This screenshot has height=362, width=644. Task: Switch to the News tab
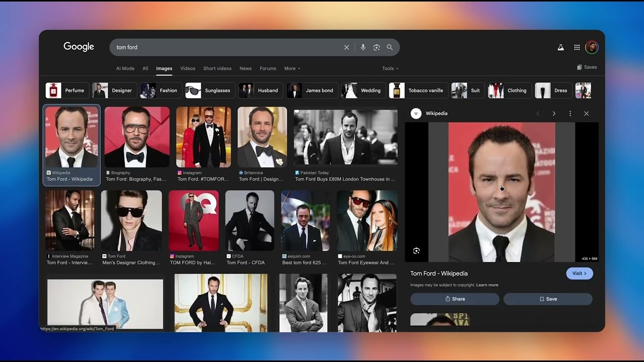click(246, 68)
